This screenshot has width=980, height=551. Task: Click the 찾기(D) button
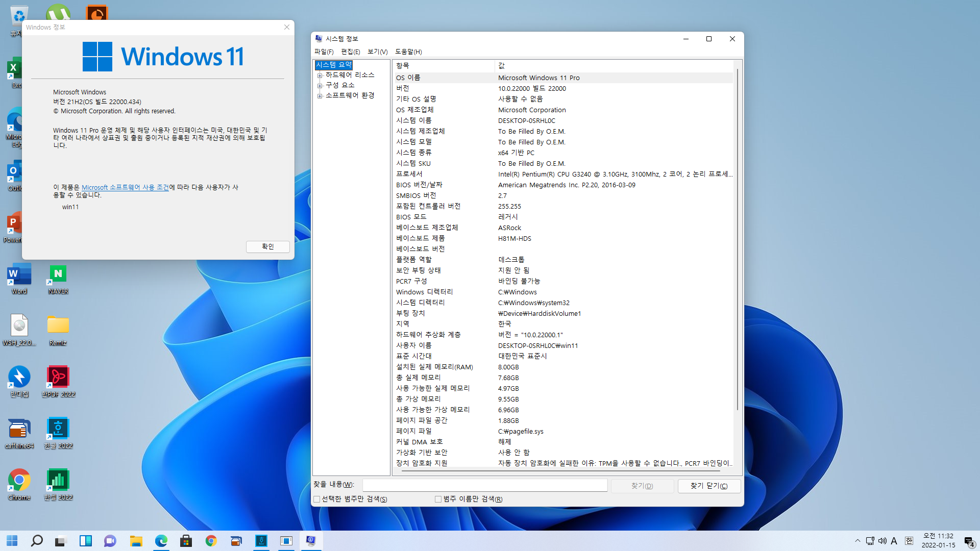pyautogui.click(x=642, y=486)
